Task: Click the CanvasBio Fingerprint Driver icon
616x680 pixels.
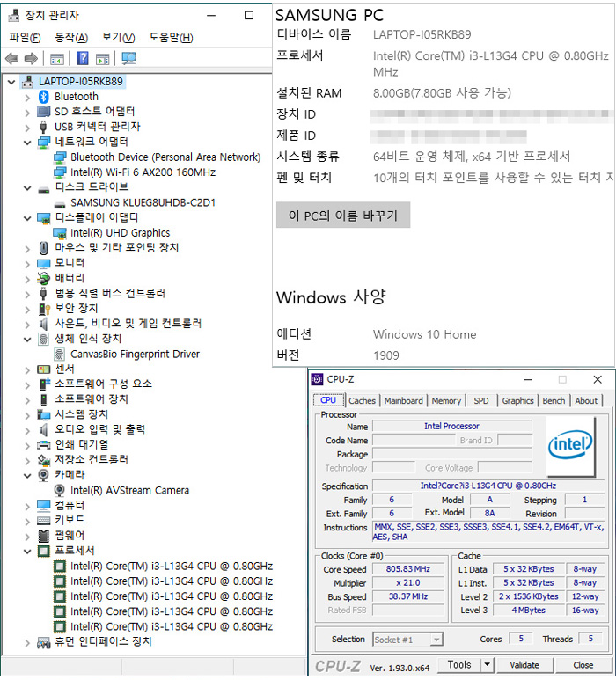Action: coord(60,355)
